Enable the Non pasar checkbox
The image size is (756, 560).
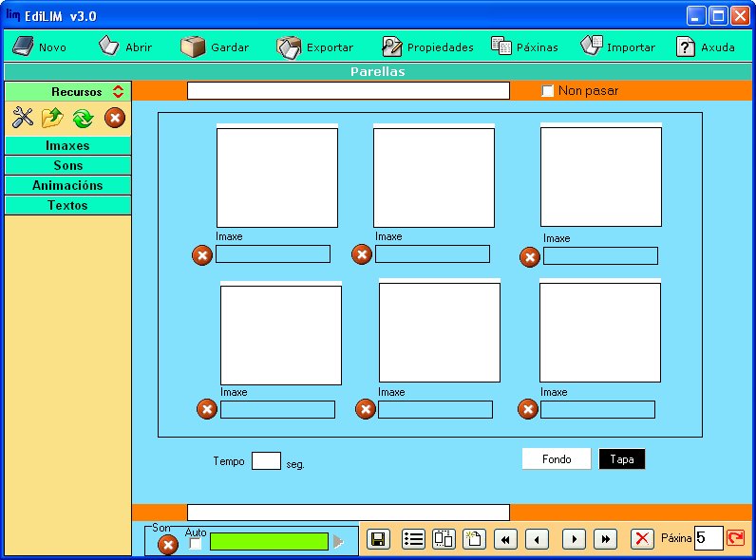(x=547, y=91)
